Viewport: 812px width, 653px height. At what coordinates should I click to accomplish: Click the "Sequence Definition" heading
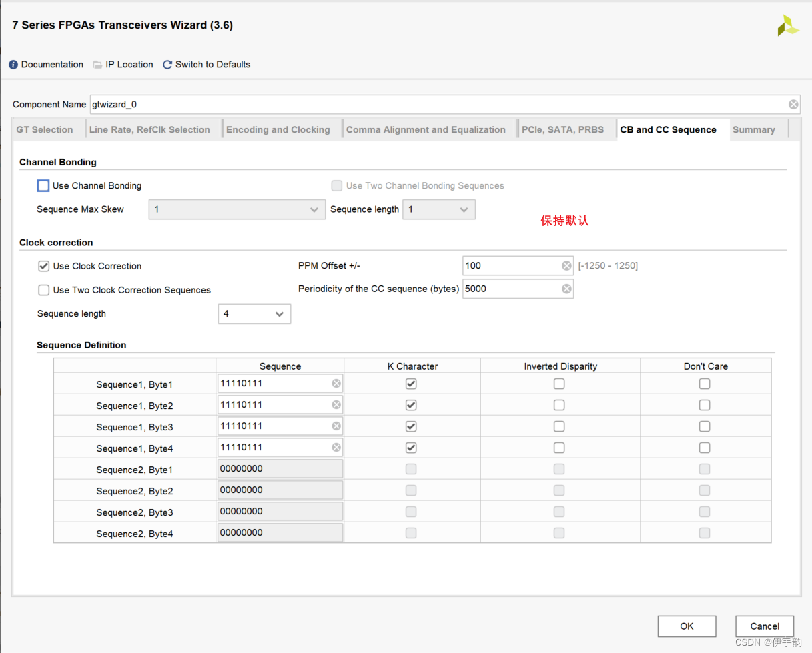pyautogui.click(x=81, y=345)
